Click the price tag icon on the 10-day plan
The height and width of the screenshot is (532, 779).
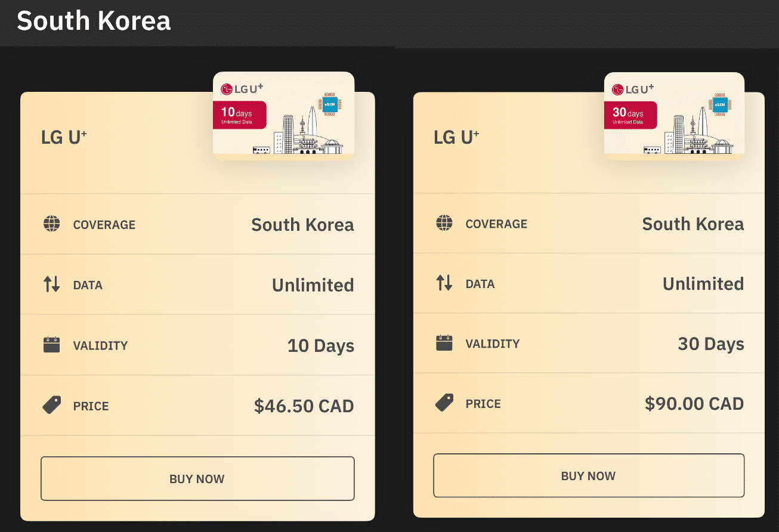click(x=52, y=406)
